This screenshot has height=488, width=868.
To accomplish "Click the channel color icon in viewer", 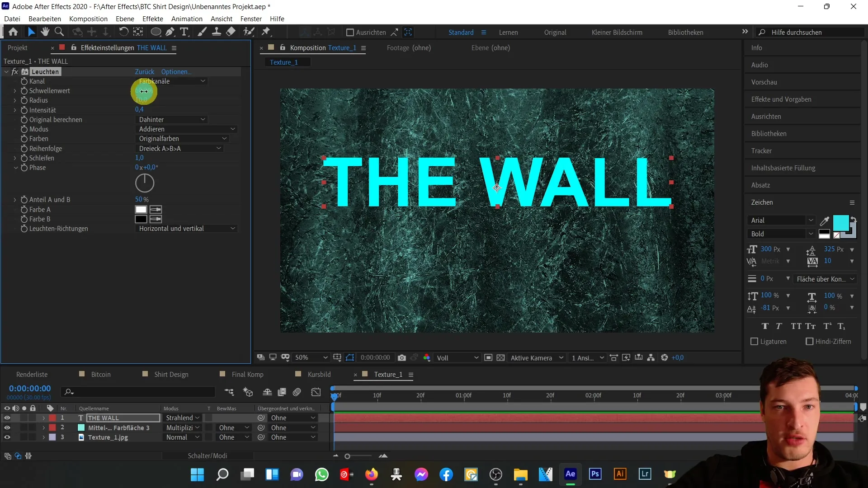I will [x=426, y=357].
